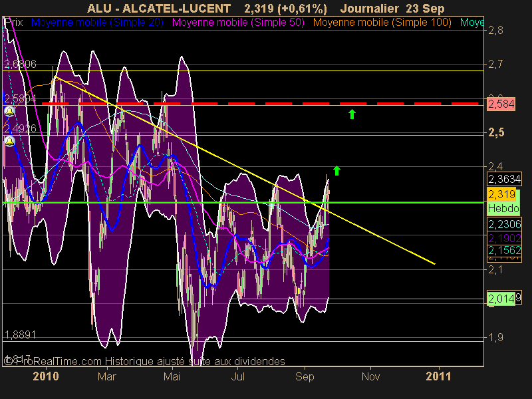
Task: Select green up arrow above the latest candle
Action: [336, 170]
